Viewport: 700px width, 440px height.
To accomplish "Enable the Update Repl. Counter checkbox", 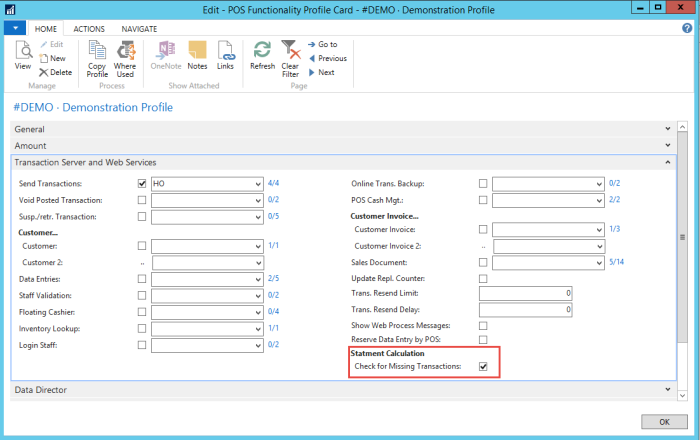I will pyautogui.click(x=484, y=277).
